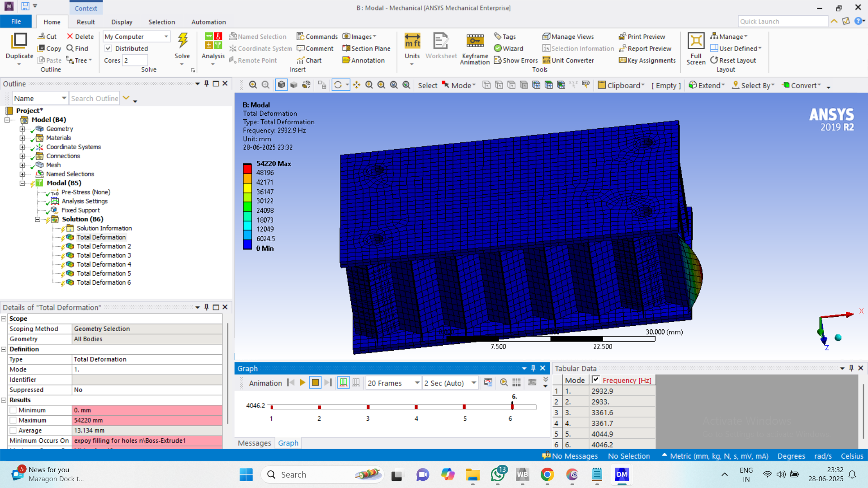This screenshot has height=488, width=868.
Task: Open ANSYS DesignModeler from taskbar
Action: [x=622, y=474]
